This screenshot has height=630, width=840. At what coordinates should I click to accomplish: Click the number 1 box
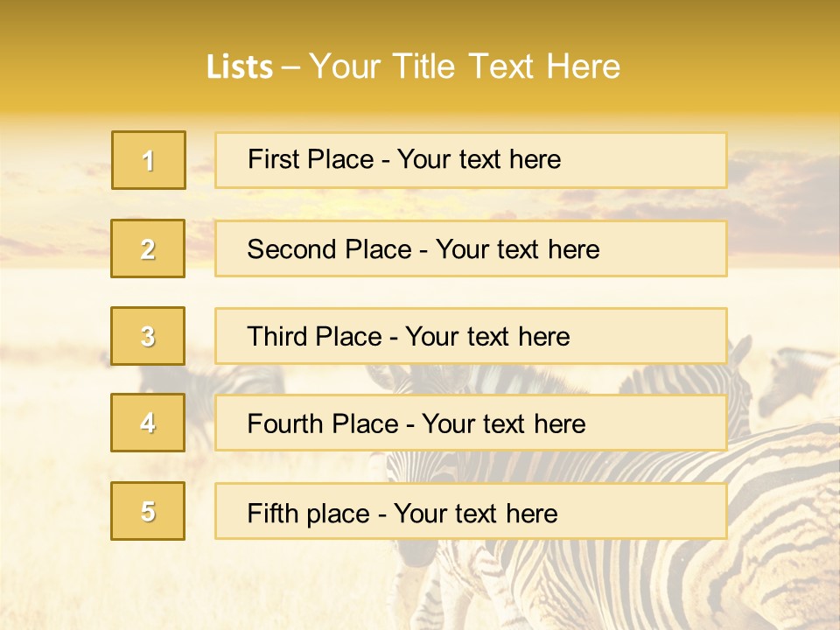[x=149, y=160]
